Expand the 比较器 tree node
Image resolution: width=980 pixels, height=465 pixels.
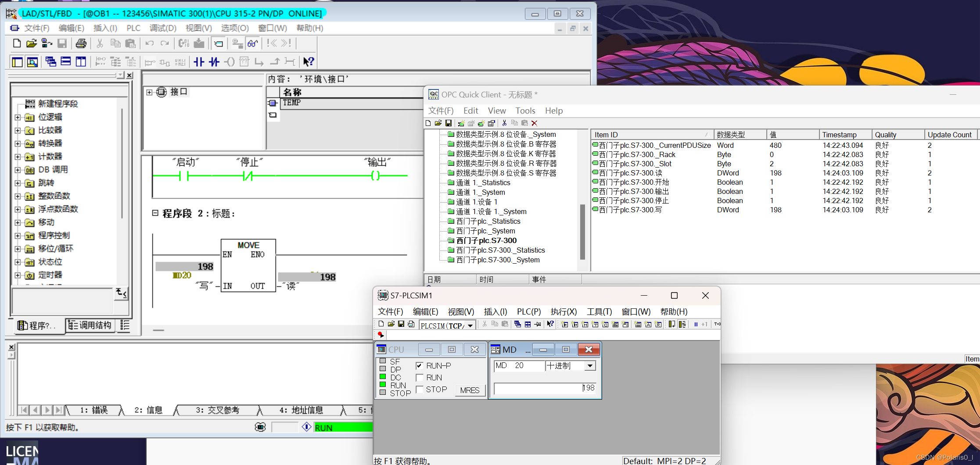[18, 130]
